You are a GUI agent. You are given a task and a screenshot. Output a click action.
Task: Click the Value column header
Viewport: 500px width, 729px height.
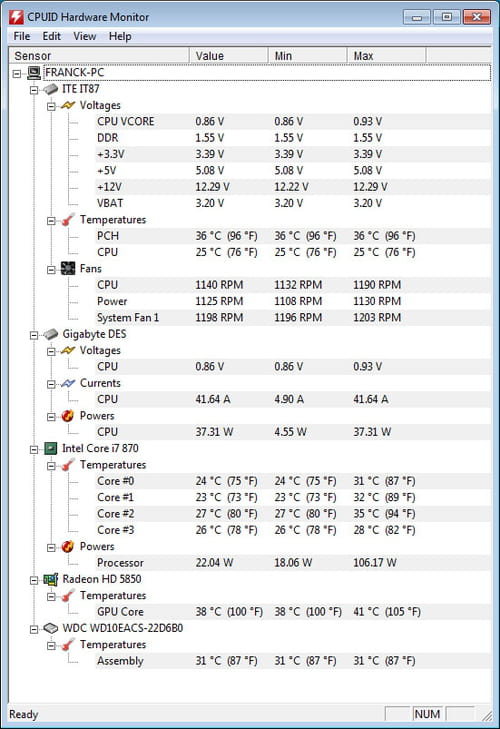(228, 56)
